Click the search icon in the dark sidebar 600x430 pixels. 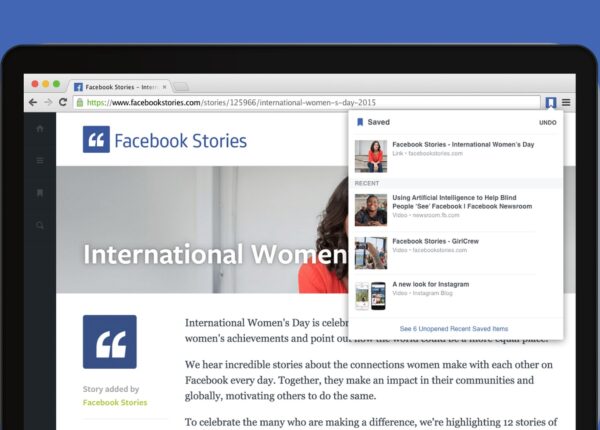(40, 225)
